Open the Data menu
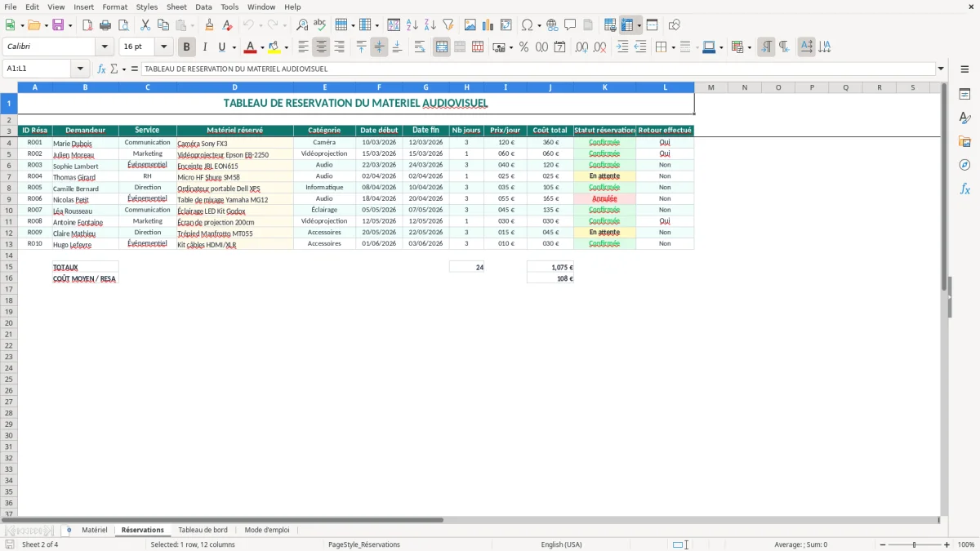This screenshot has width=980, height=551. tap(203, 7)
